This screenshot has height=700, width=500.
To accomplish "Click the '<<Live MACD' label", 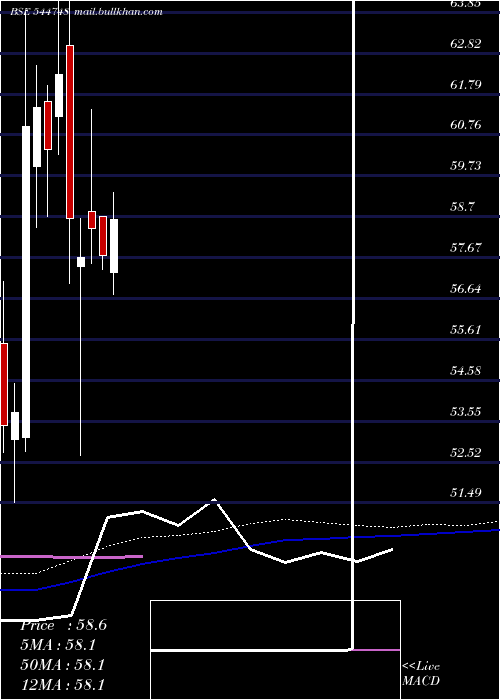I will (x=421, y=674).
